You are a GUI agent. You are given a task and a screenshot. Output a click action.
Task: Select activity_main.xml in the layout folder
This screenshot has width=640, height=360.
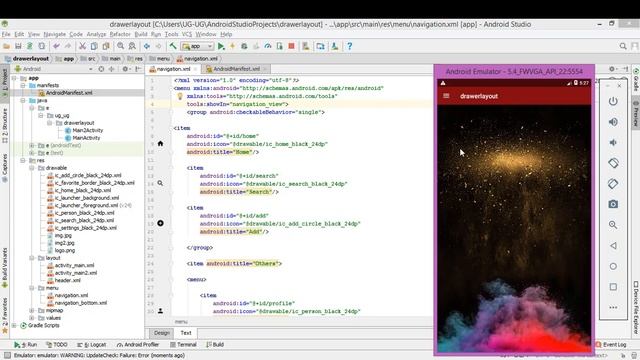point(74,265)
